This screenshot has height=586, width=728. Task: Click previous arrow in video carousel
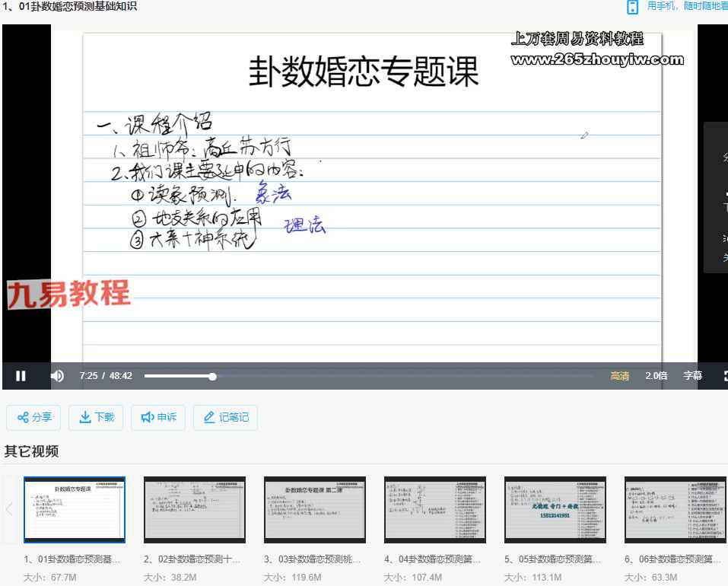click(9, 509)
